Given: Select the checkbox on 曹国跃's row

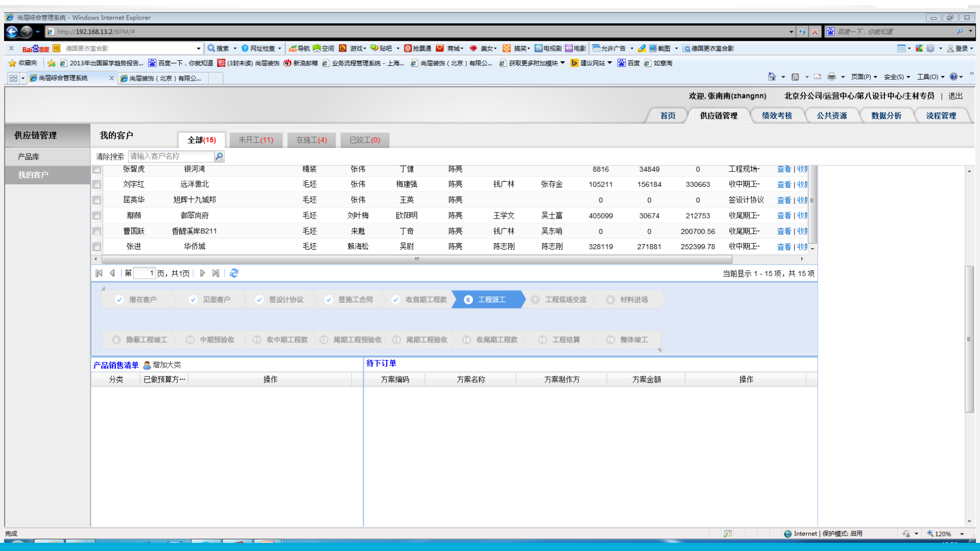Looking at the screenshot, I should click(x=97, y=231).
